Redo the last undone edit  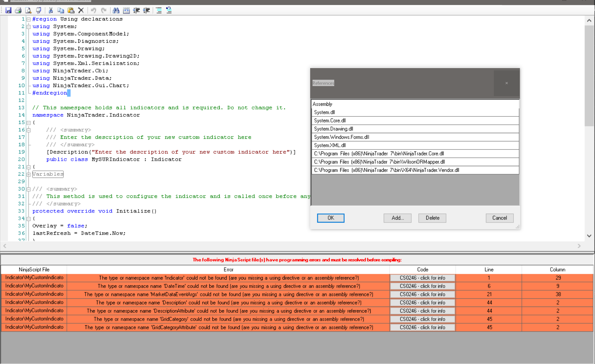coord(104,10)
